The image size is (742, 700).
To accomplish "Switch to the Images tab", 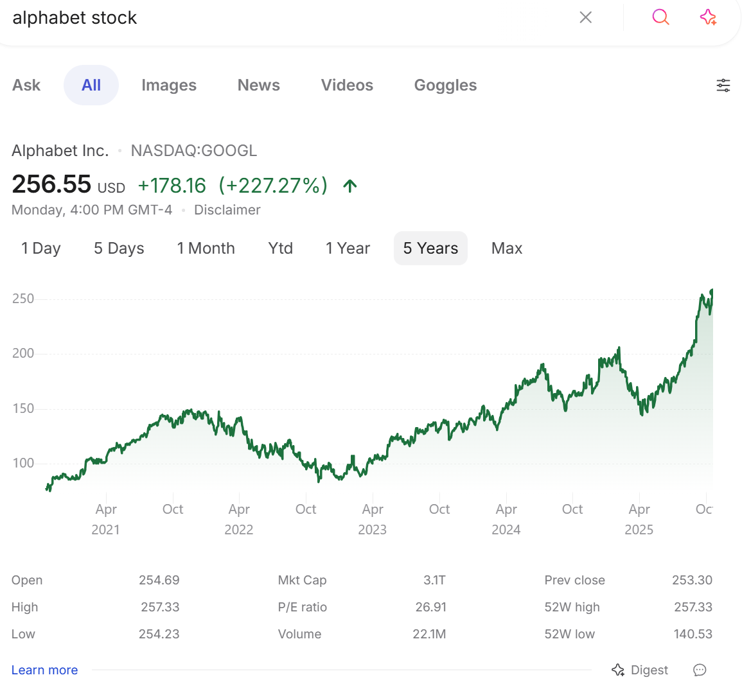I will (x=169, y=85).
